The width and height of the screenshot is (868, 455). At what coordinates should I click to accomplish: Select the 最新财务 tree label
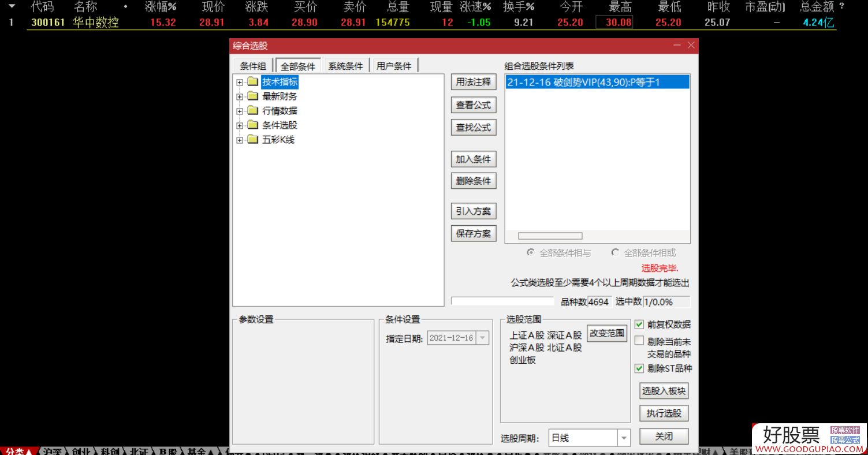coord(280,96)
